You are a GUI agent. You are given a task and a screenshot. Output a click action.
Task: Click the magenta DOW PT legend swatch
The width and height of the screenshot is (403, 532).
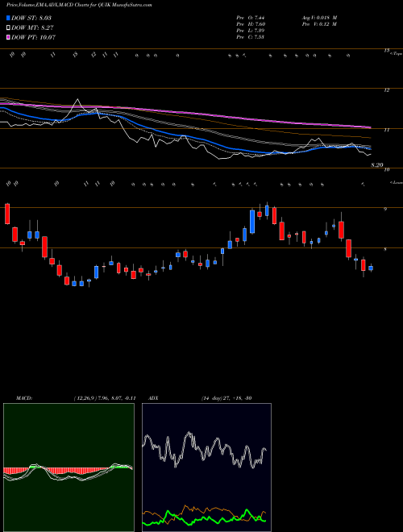8,37
